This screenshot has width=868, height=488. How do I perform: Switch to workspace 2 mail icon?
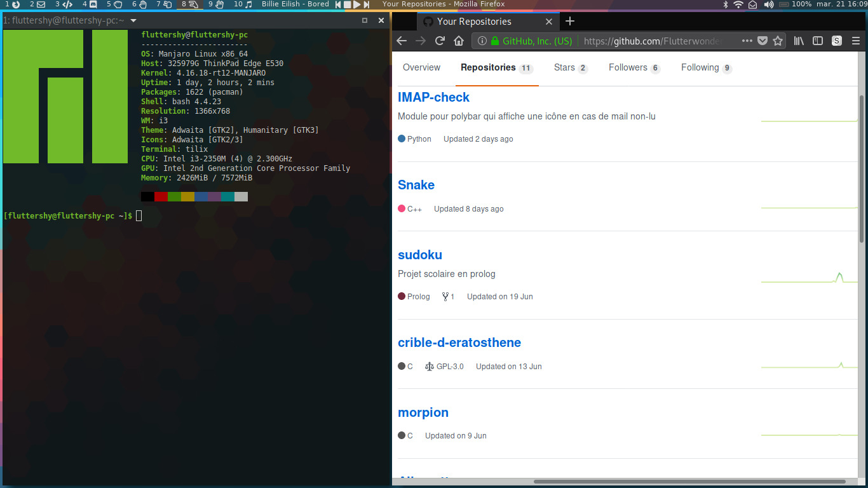(37, 4)
